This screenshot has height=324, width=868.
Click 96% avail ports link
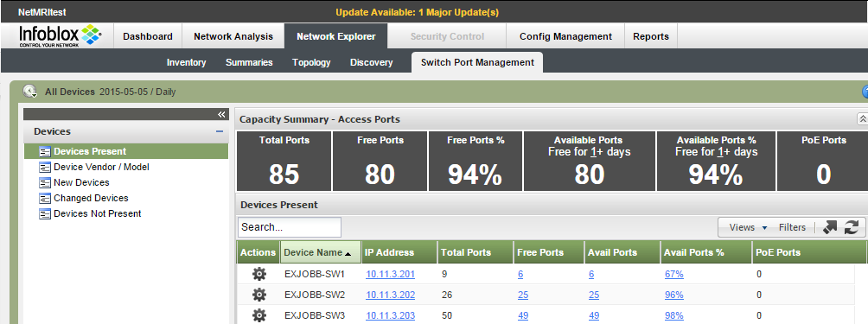pyautogui.click(x=674, y=295)
